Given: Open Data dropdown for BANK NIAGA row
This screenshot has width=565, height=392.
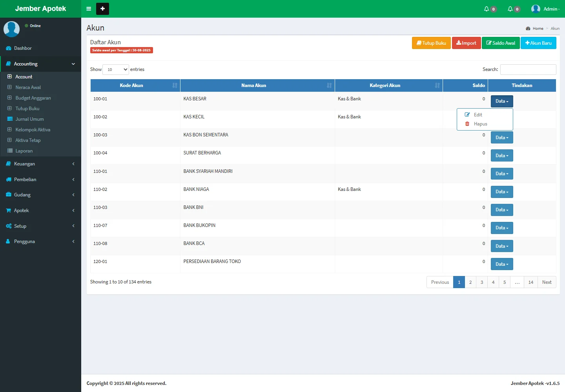Looking at the screenshot, I should [x=501, y=192].
